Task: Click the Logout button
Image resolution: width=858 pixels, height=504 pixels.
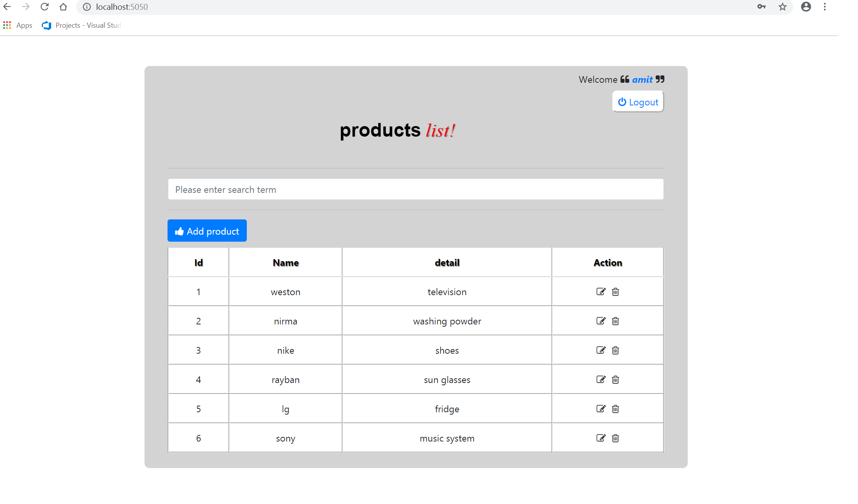Action: [638, 102]
